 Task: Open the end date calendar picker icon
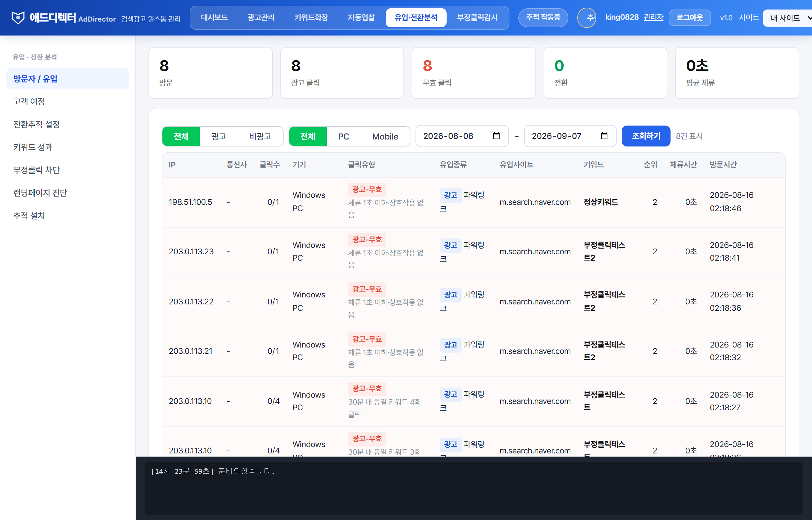click(604, 136)
